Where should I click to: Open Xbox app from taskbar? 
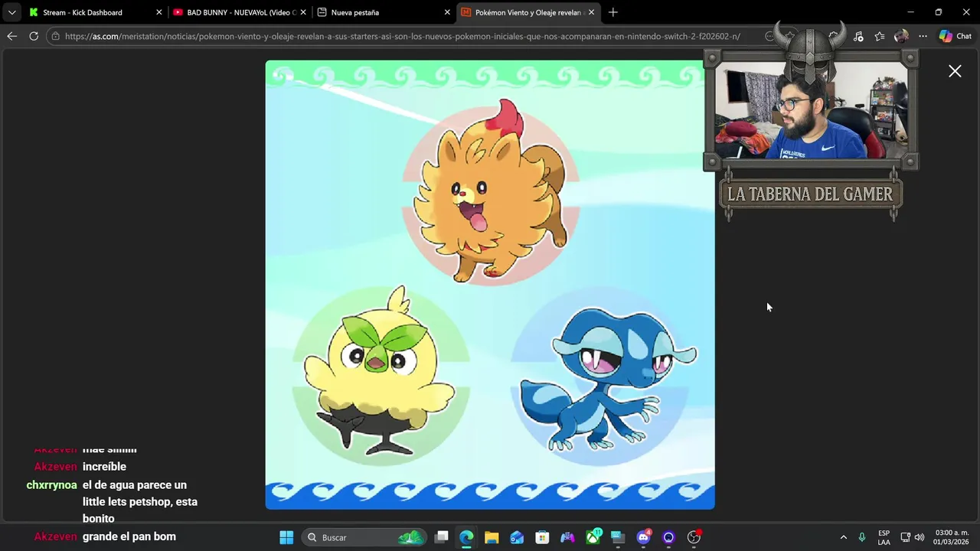[x=593, y=537]
